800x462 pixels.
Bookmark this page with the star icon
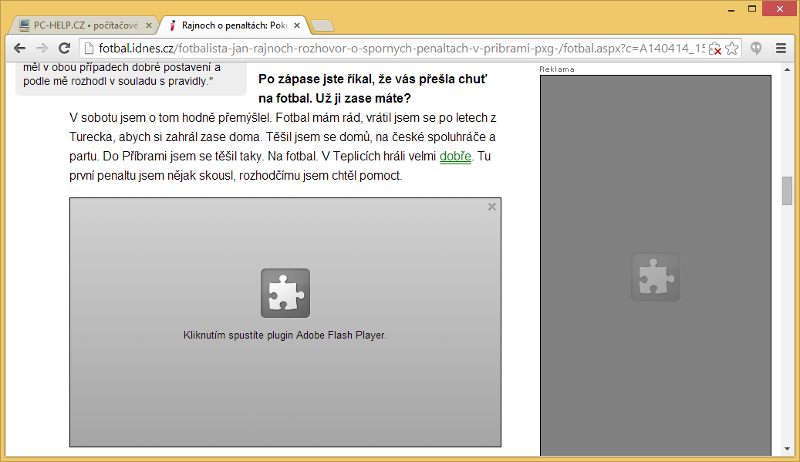click(733, 48)
